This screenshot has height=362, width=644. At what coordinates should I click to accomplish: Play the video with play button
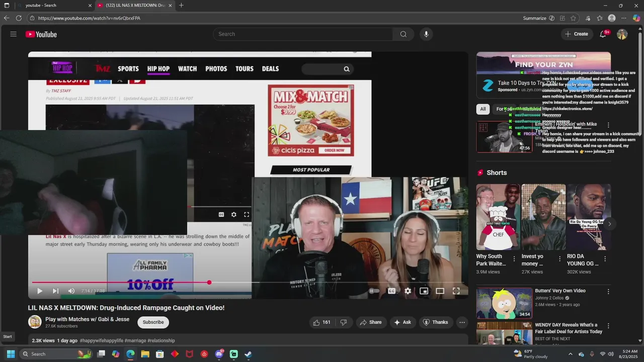point(39,291)
